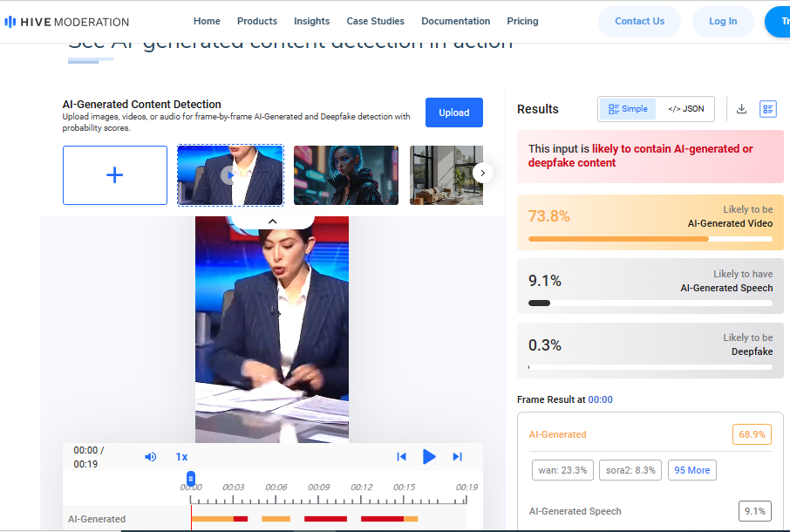Play the analyzed video

(x=429, y=456)
